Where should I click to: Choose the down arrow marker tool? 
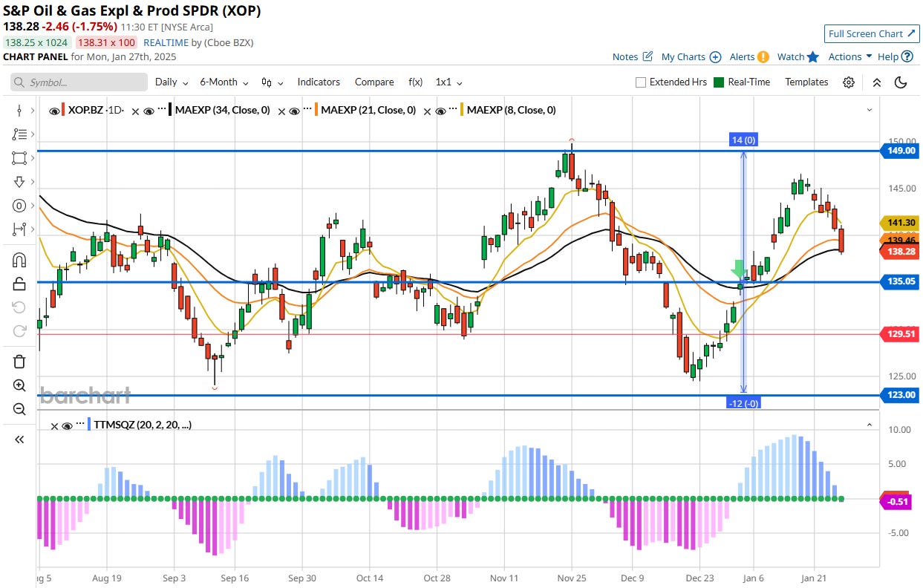click(x=19, y=182)
